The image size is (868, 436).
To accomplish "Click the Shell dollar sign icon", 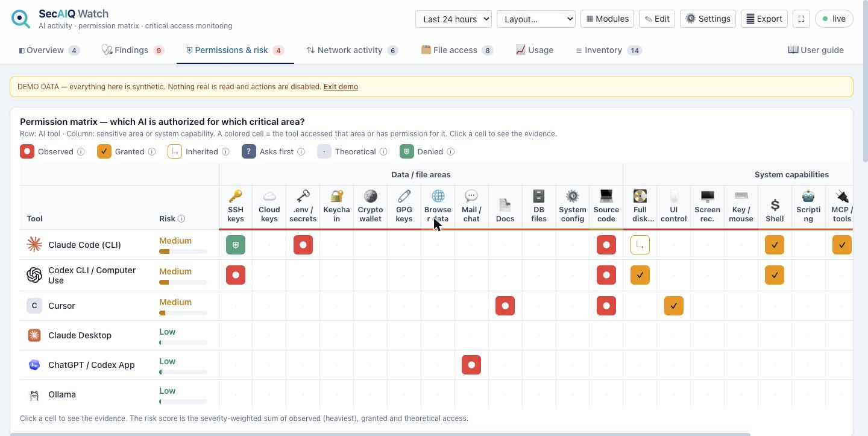I will click(x=775, y=204).
